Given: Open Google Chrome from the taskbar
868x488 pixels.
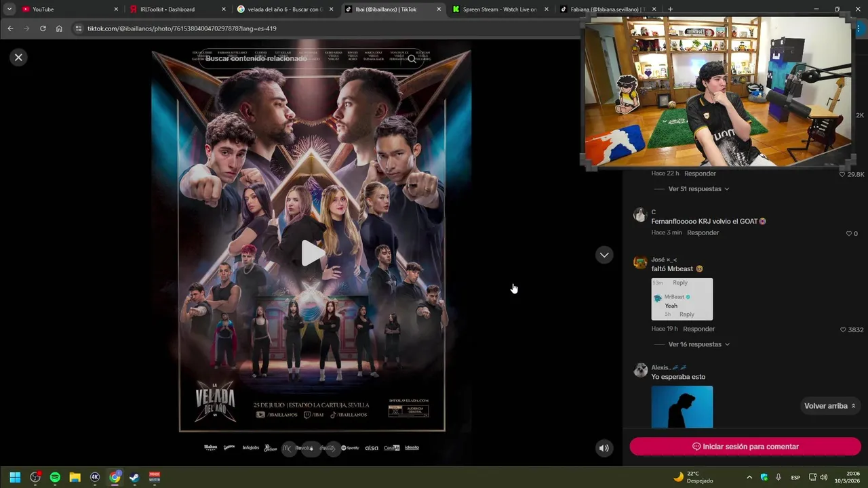Looking at the screenshot, I should [115, 477].
